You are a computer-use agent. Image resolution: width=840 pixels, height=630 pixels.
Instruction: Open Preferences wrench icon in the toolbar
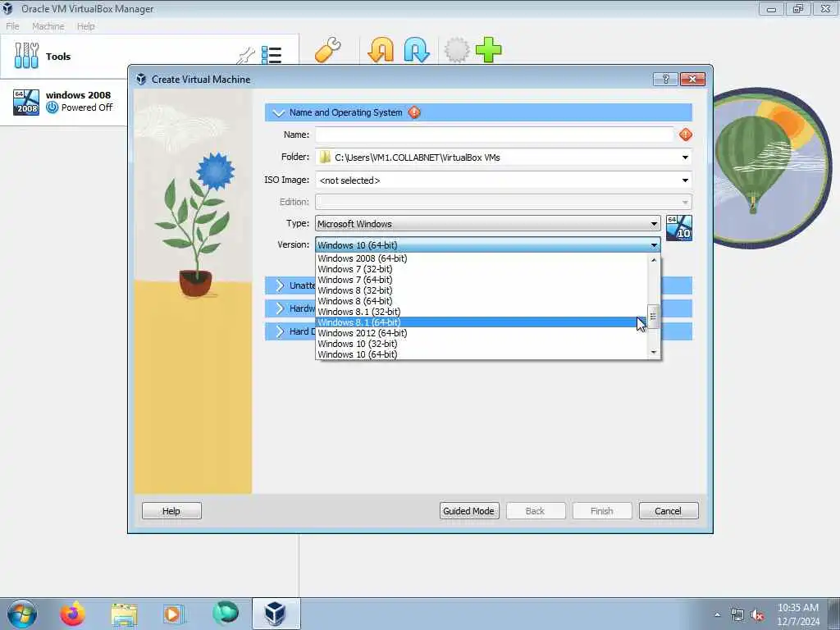pos(328,50)
